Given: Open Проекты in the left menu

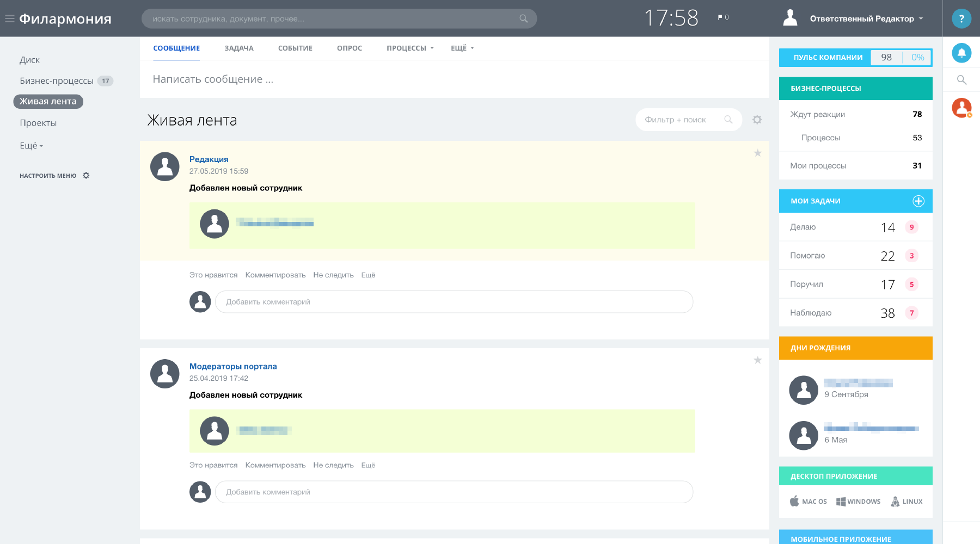Looking at the screenshot, I should point(38,123).
